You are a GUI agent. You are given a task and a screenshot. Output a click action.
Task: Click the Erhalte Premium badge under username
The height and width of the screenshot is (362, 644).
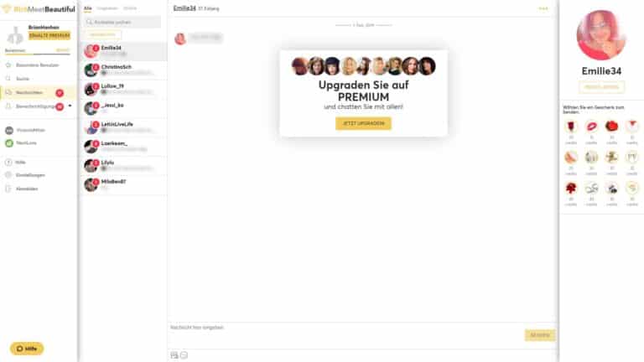(49, 36)
